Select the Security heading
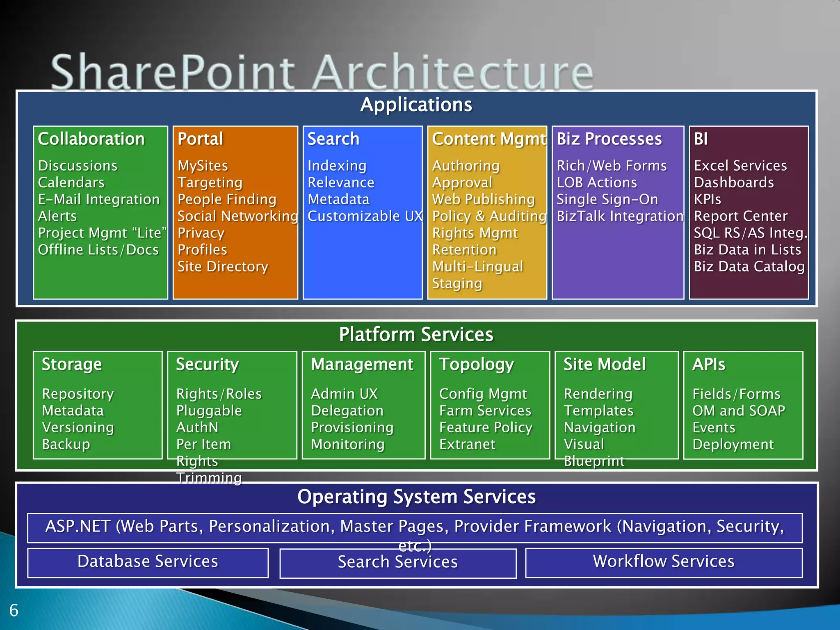The image size is (840, 630). [207, 364]
